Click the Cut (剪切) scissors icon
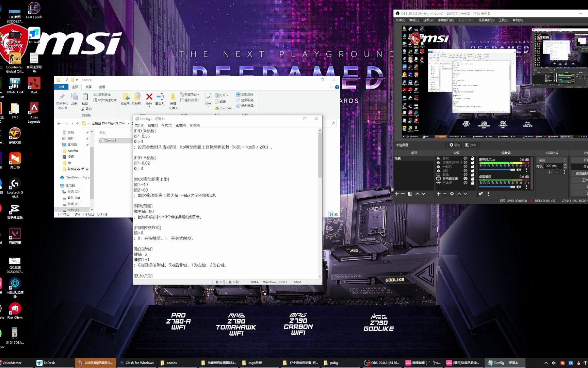588x368 pixels. pyautogui.click(x=83, y=109)
